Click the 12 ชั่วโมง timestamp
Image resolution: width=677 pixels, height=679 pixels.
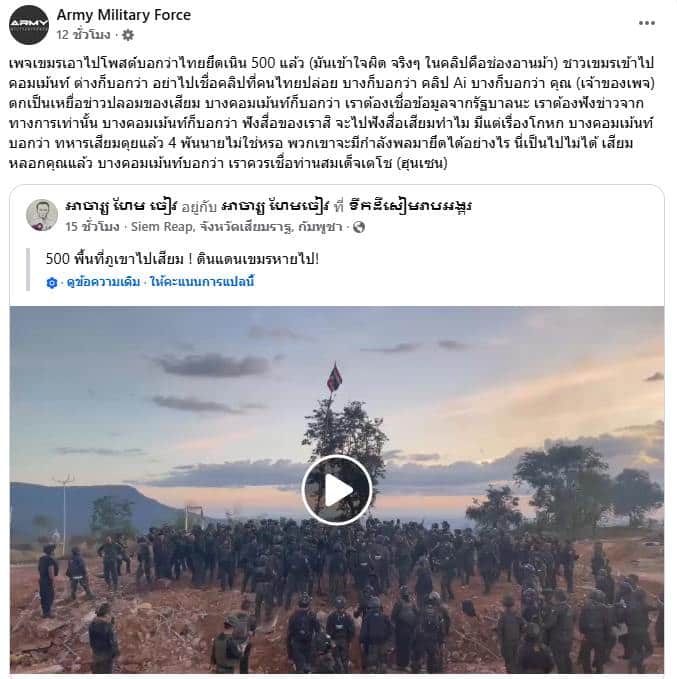point(83,35)
